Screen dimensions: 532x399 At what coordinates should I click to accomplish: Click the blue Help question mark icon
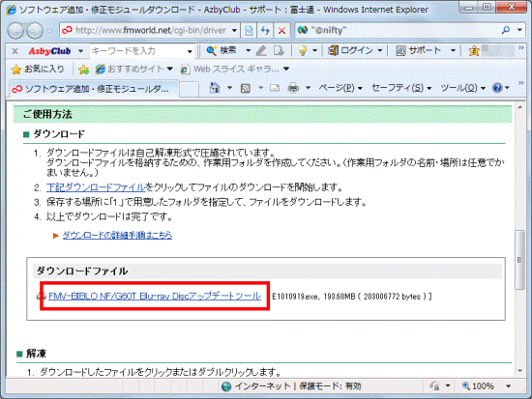[497, 88]
